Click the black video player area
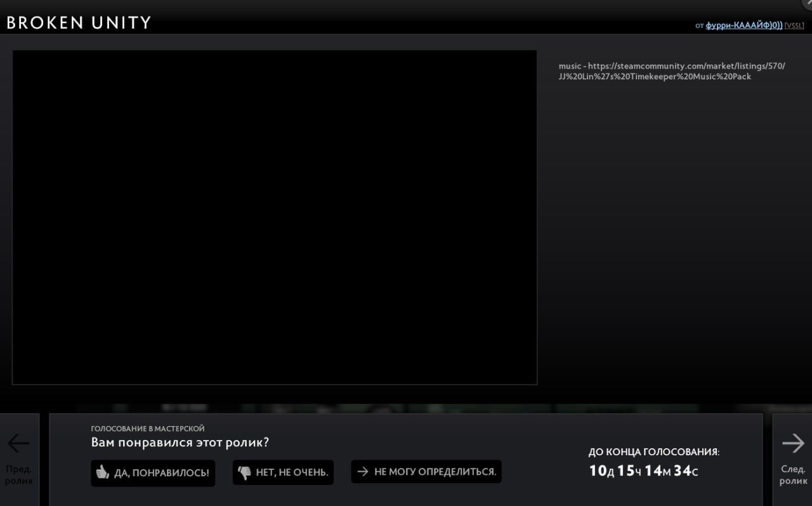Screen dimensions: 812x506 tap(275, 217)
